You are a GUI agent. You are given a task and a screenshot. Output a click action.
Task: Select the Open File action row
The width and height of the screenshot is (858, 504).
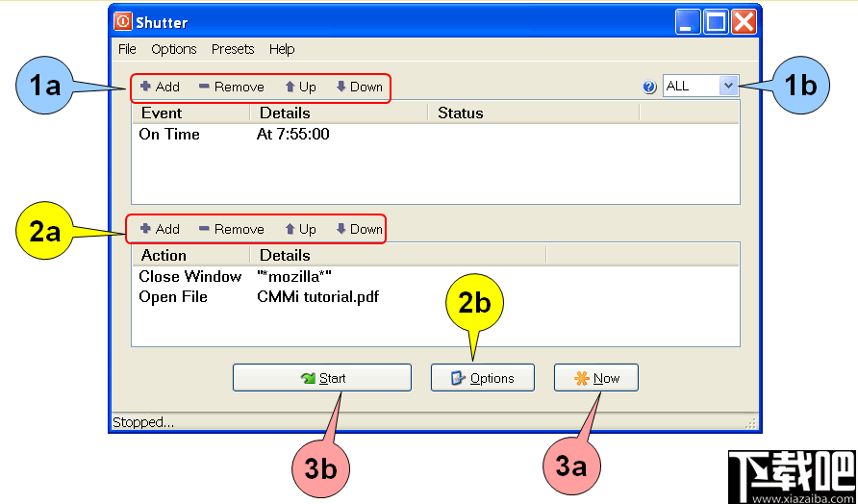pos(435,297)
